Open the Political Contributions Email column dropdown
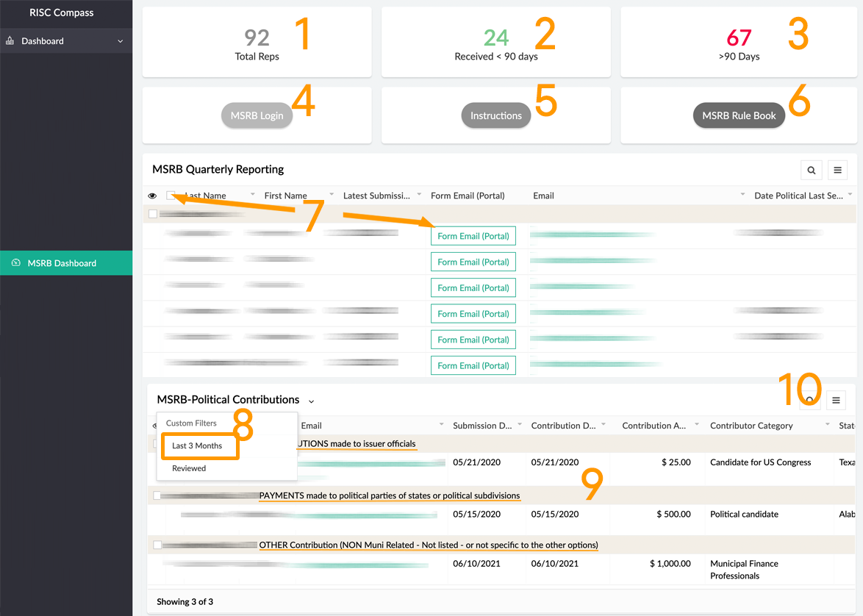Image resolution: width=863 pixels, height=616 pixels. [x=441, y=424]
